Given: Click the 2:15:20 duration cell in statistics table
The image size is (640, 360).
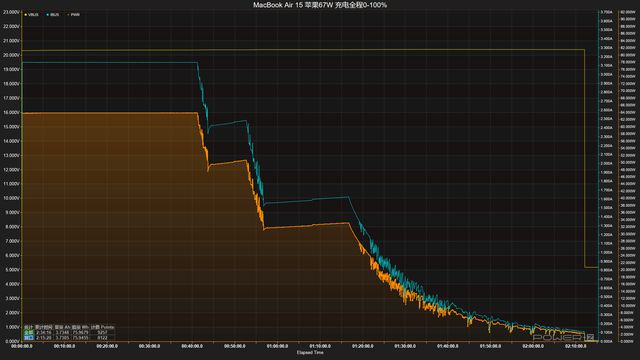Looking at the screenshot, I should [x=43, y=338].
